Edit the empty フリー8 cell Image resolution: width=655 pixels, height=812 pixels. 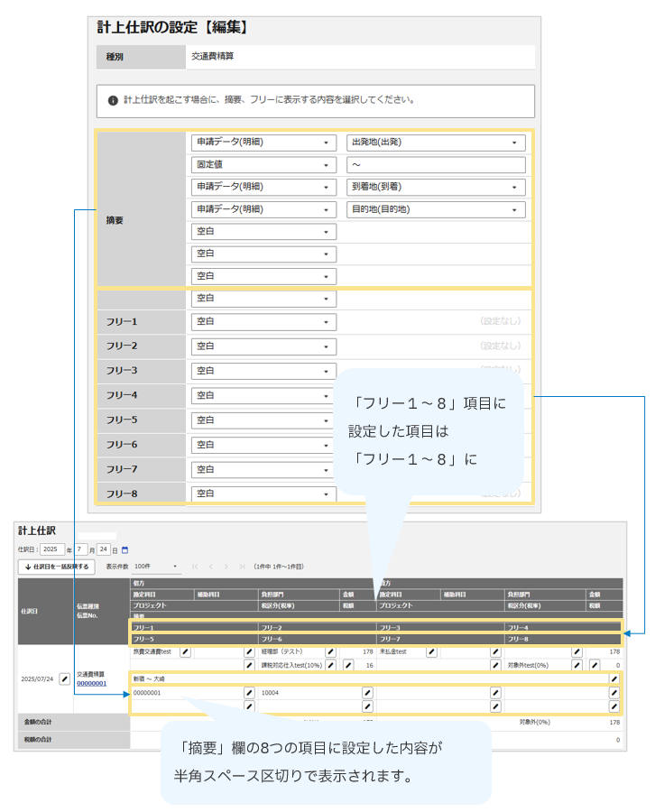(x=614, y=706)
